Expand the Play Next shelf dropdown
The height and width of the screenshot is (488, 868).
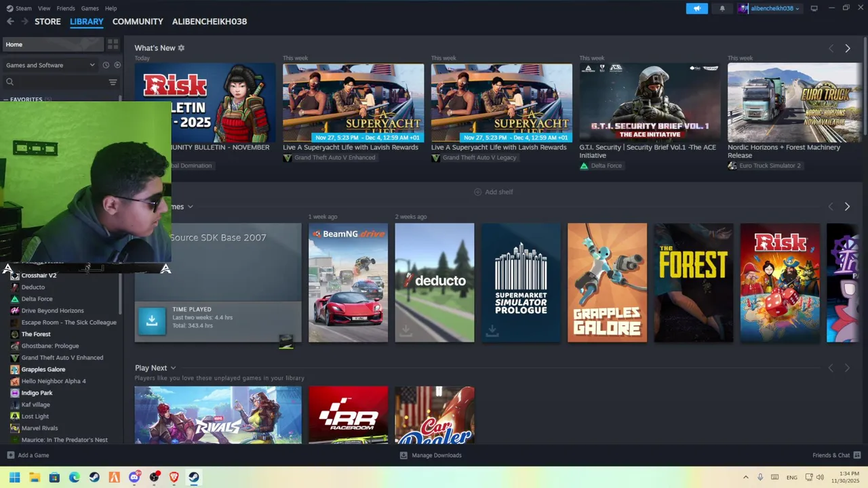tap(174, 368)
